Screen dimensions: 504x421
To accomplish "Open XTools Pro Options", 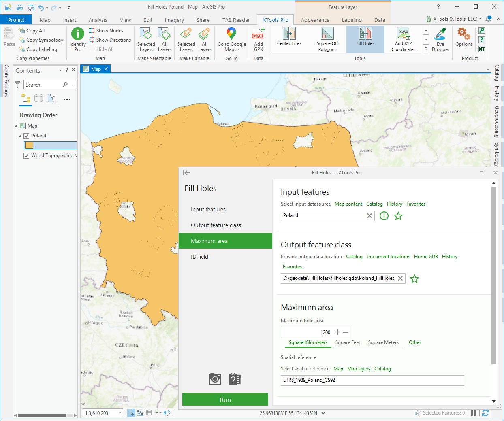I will coord(464,37).
